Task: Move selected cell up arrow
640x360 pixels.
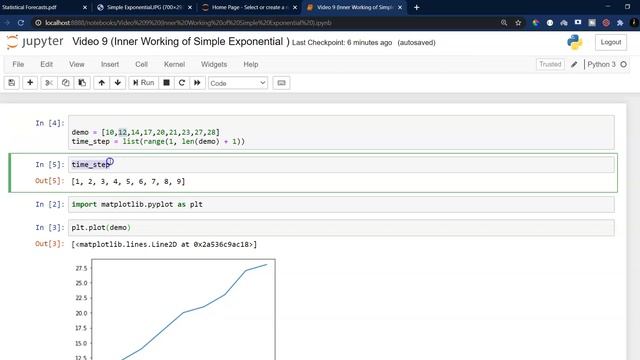Action: (102, 83)
